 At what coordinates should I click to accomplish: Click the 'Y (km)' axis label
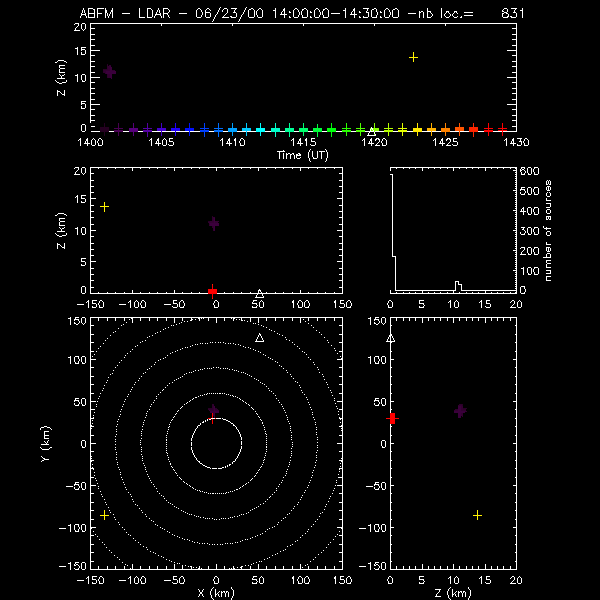coord(46,443)
